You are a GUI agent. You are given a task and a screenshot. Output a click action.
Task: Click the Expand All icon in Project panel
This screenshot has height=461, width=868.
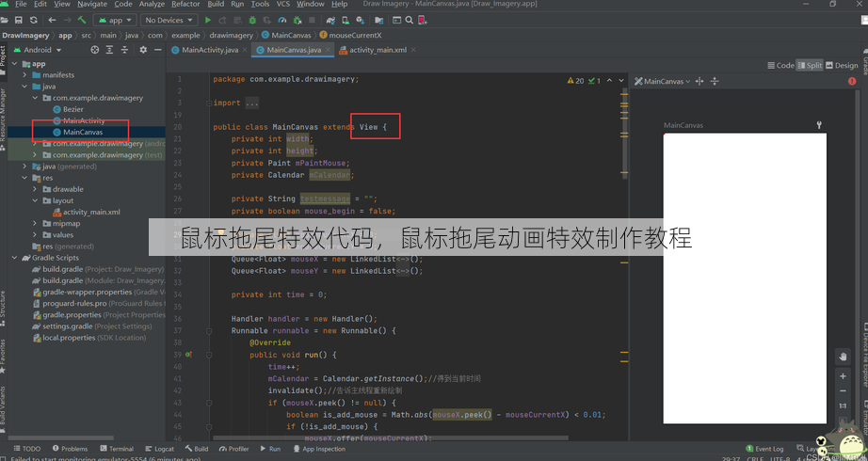point(109,50)
